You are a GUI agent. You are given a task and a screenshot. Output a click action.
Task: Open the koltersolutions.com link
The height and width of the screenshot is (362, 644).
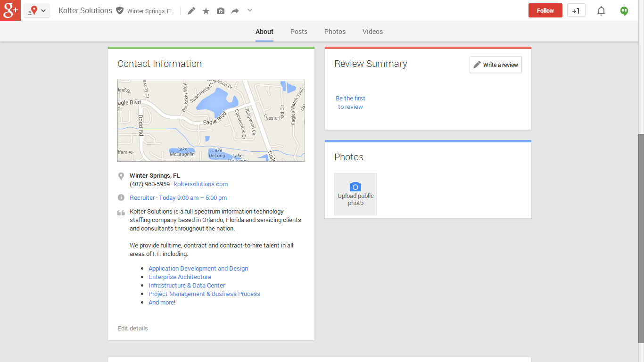(x=201, y=184)
